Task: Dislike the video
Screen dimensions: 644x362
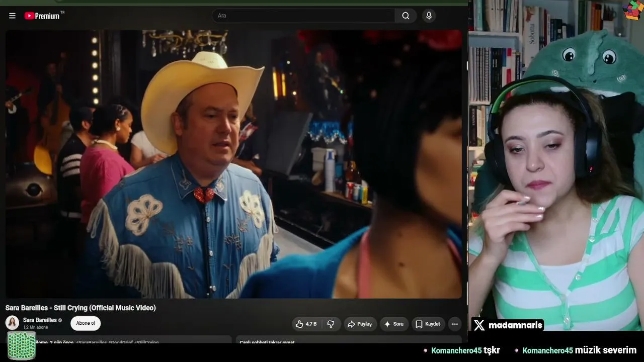Action: pos(331,324)
